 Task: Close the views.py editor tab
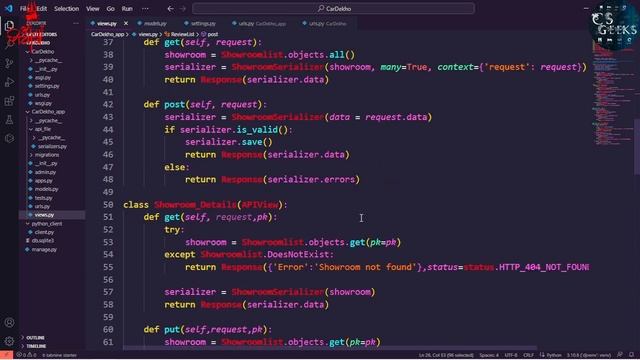coord(126,24)
